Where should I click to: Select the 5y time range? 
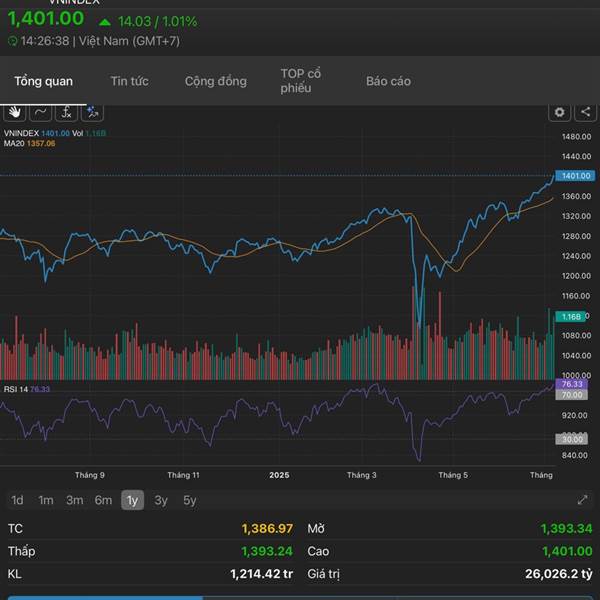pos(190,500)
